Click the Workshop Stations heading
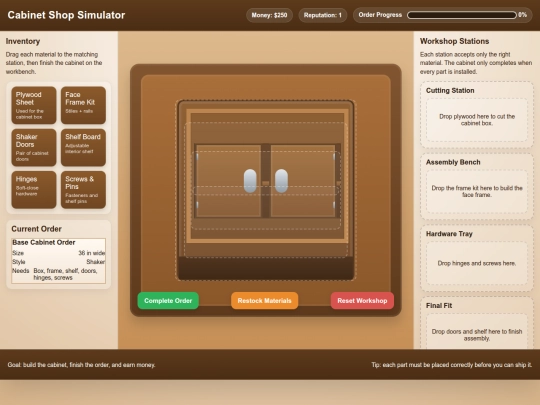Viewport: 540px width, 405px height. click(455, 41)
